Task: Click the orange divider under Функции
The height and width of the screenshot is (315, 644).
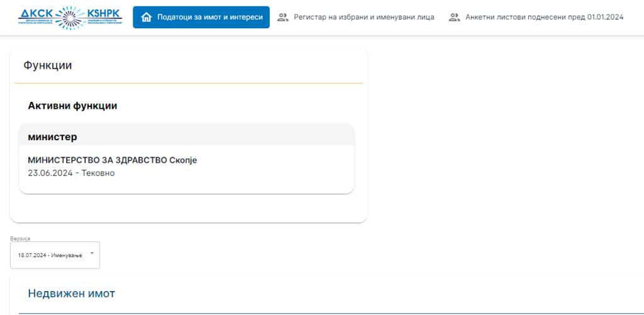Action: coord(189,83)
